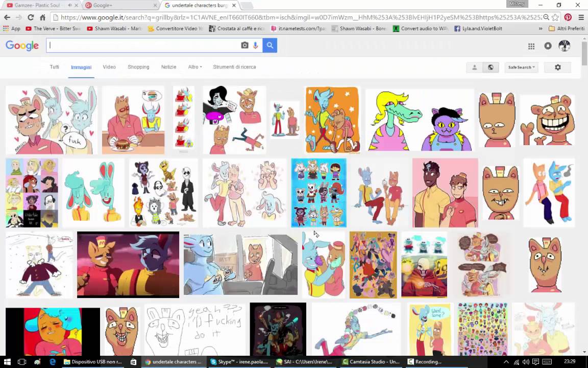
Task: Click the Pinterest extension icon
Action: [568, 17]
